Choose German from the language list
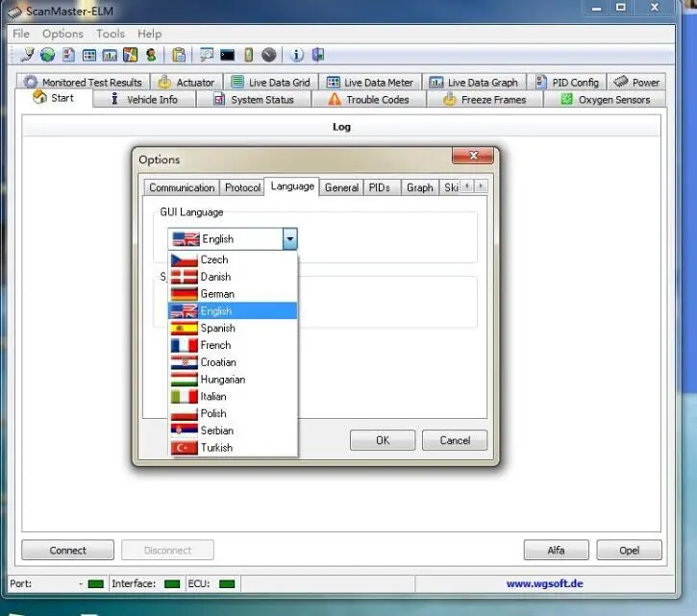The height and width of the screenshot is (616, 697). (x=233, y=294)
